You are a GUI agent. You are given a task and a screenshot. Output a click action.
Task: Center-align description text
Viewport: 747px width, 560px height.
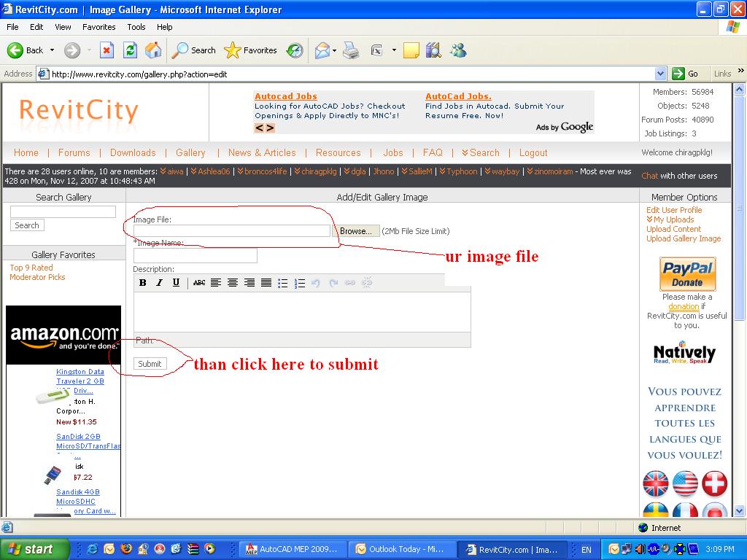tap(233, 283)
